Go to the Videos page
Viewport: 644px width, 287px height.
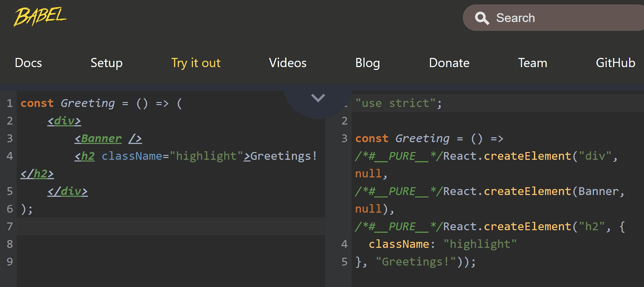click(x=287, y=63)
